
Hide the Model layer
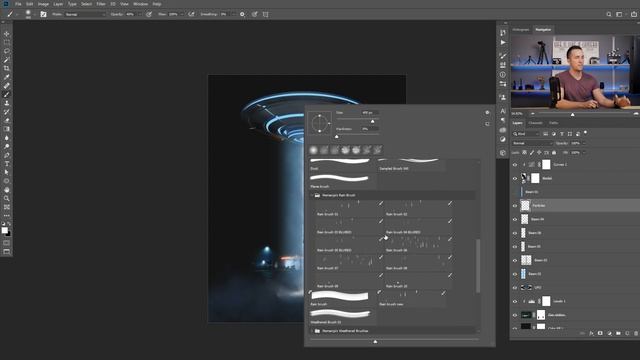tap(515, 178)
